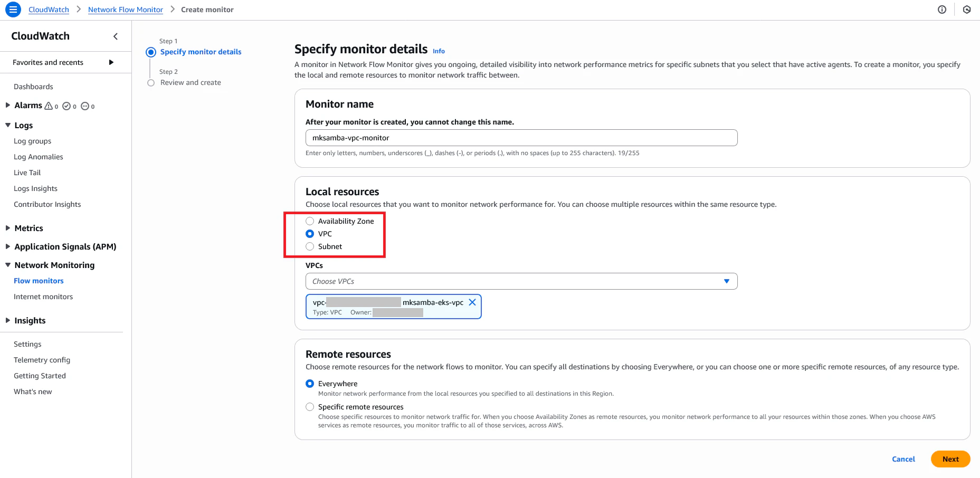This screenshot has width=980, height=478.
Task: Open Internet monitors
Action: tap(43, 297)
